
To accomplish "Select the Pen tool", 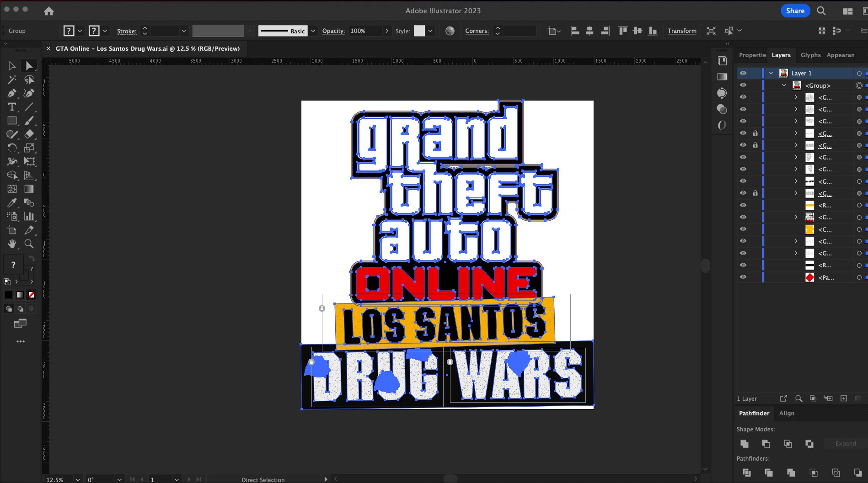I will pos(12,93).
